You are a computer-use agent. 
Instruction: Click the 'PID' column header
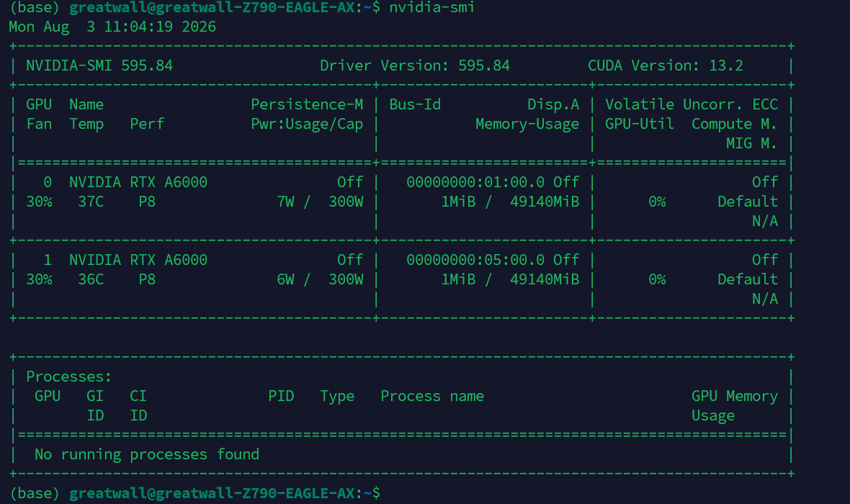click(x=281, y=396)
